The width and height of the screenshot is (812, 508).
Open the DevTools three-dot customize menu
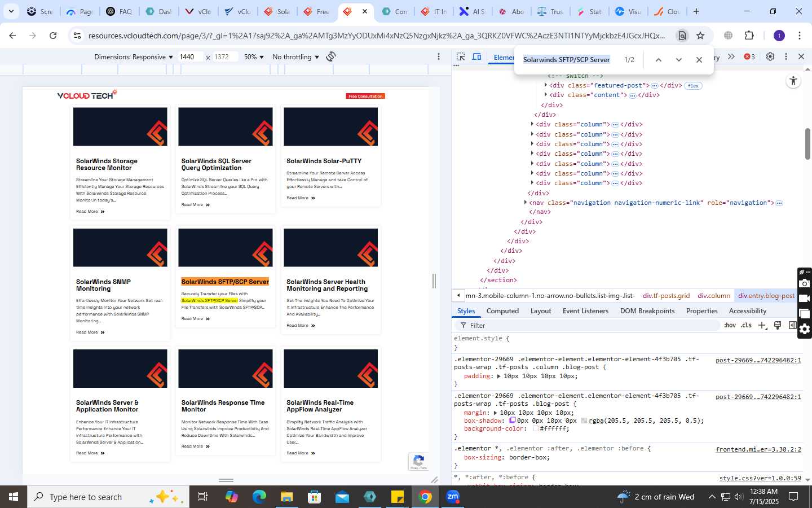pyautogui.click(x=786, y=56)
